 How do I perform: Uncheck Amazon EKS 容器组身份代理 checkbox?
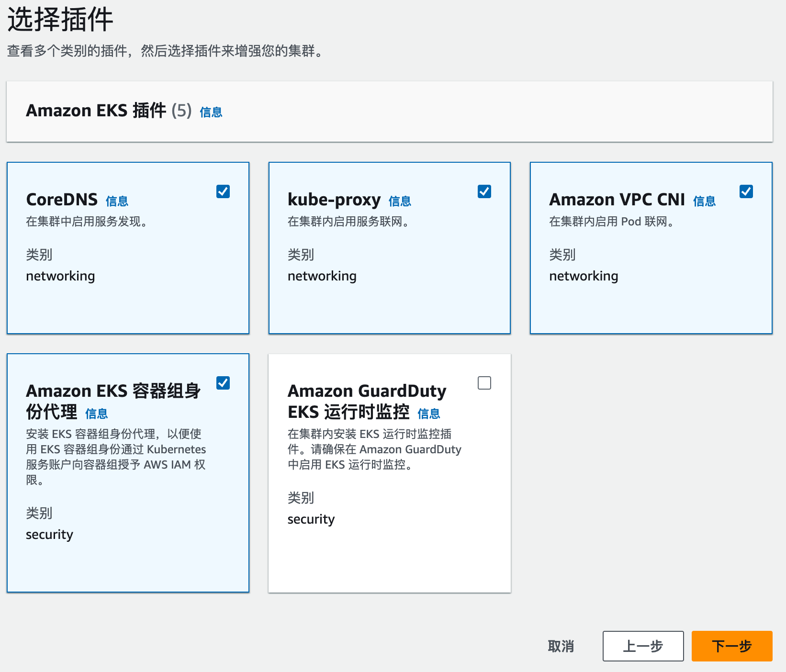[x=223, y=383]
